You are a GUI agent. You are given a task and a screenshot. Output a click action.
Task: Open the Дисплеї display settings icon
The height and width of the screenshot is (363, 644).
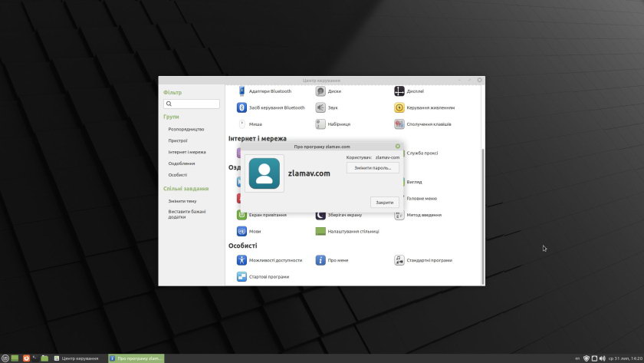[x=399, y=91]
